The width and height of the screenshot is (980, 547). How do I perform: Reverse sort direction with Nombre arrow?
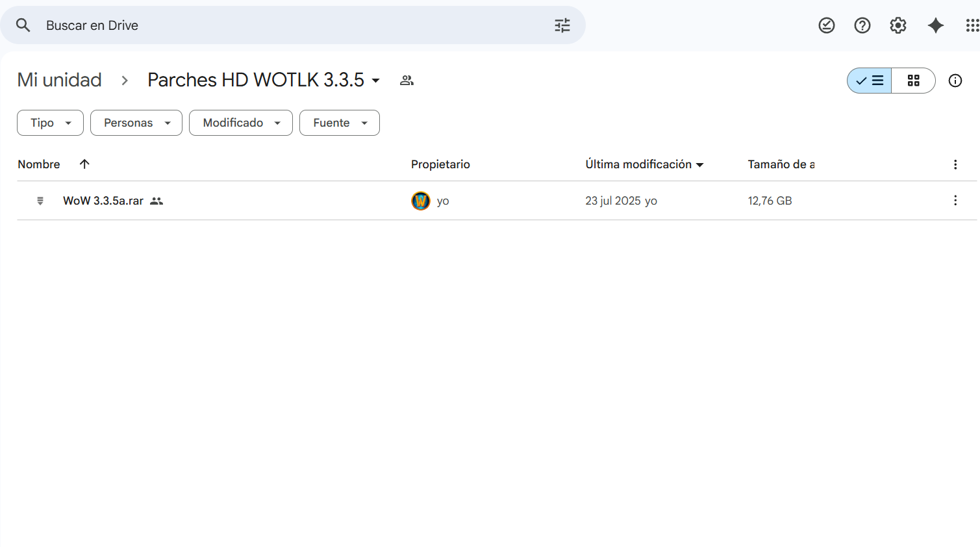coord(84,164)
